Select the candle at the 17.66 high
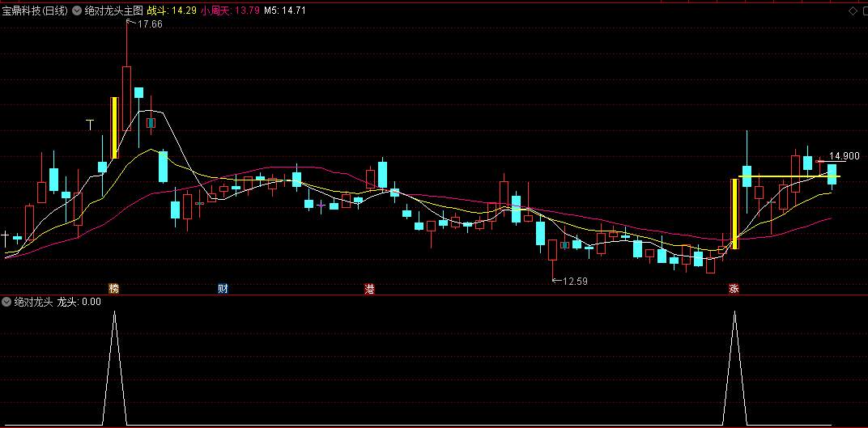The width and height of the screenshot is (868, 428). 127,99
